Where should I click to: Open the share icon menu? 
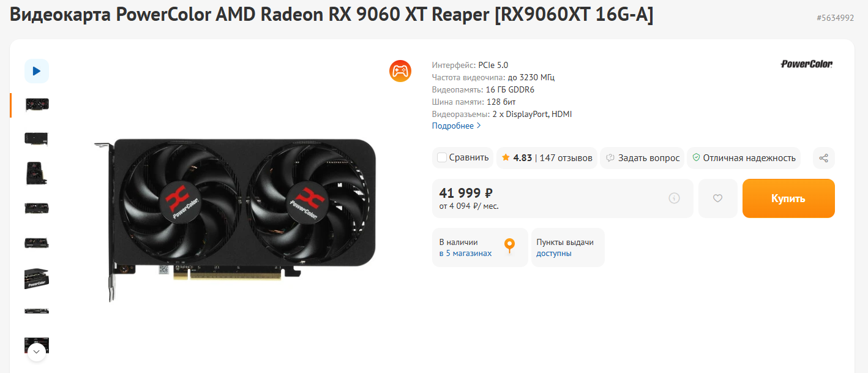[824, 158]
